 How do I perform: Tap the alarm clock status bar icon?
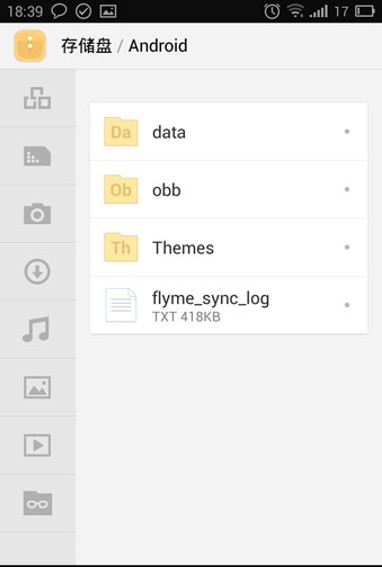(x=272, y=11)
